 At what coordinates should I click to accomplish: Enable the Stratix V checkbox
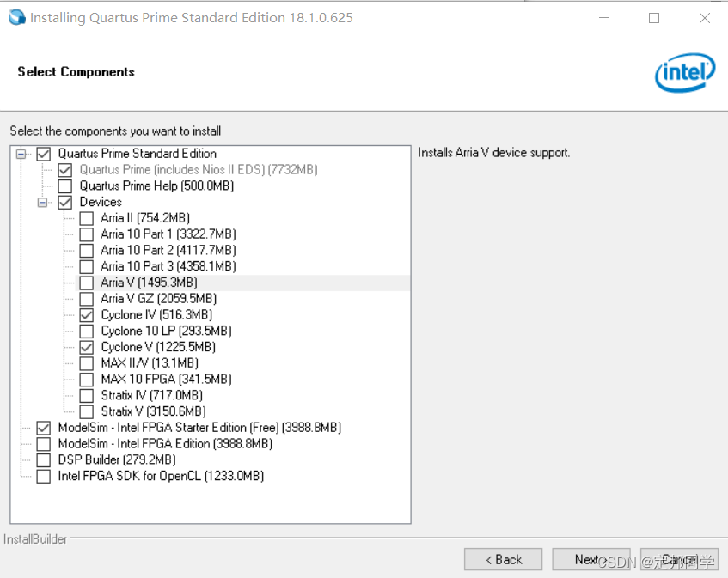coord(86,411)
